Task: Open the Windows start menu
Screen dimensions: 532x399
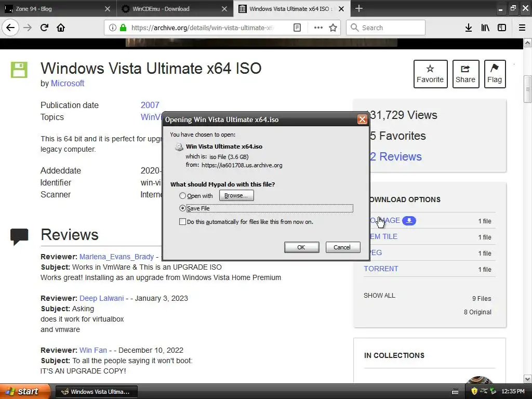Action: (25, 391)
